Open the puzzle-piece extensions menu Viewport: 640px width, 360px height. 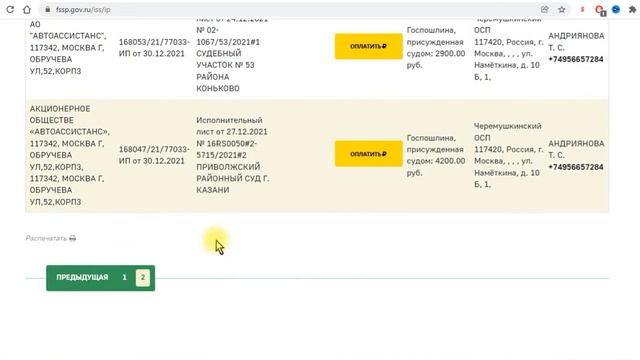click(x=632, y=9)
